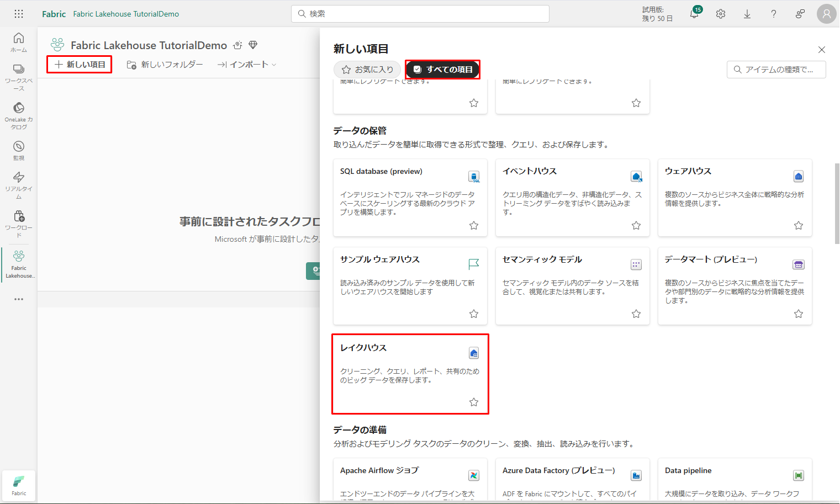Open OneLake catalog in sidebar
Viewport: 840px width, 504px height.
[x=19, y=115]
